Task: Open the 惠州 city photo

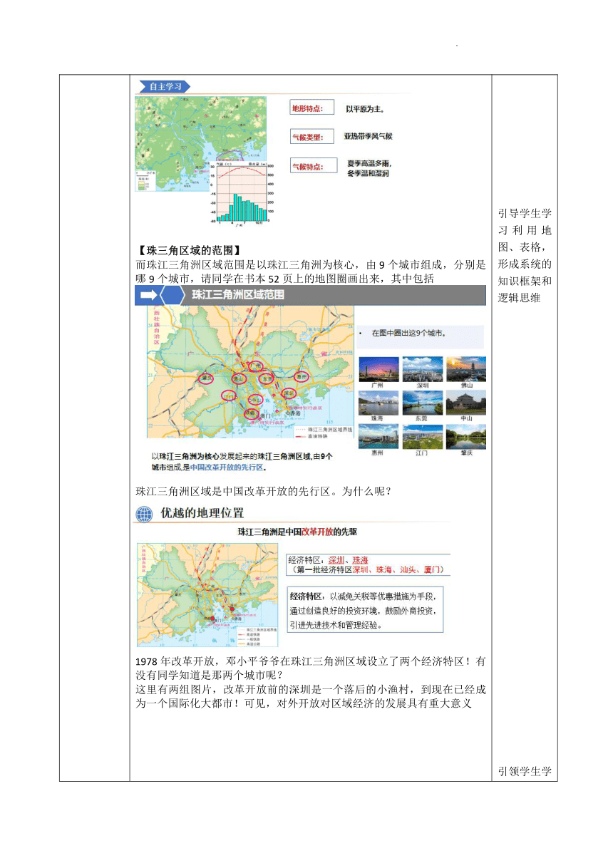Action: [x=378, y=436]
